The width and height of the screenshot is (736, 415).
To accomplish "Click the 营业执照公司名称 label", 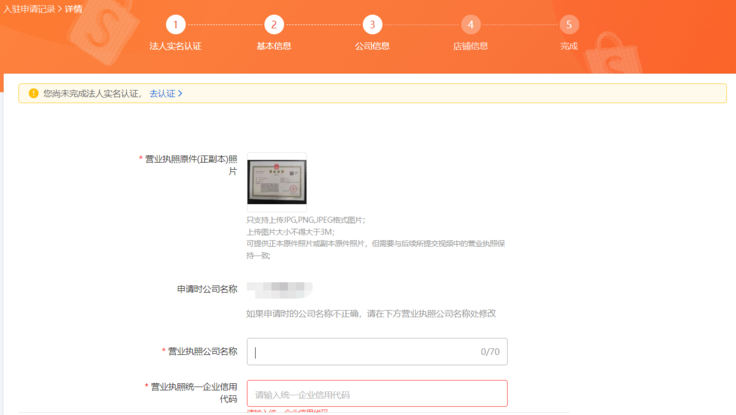I will point(202,351).
